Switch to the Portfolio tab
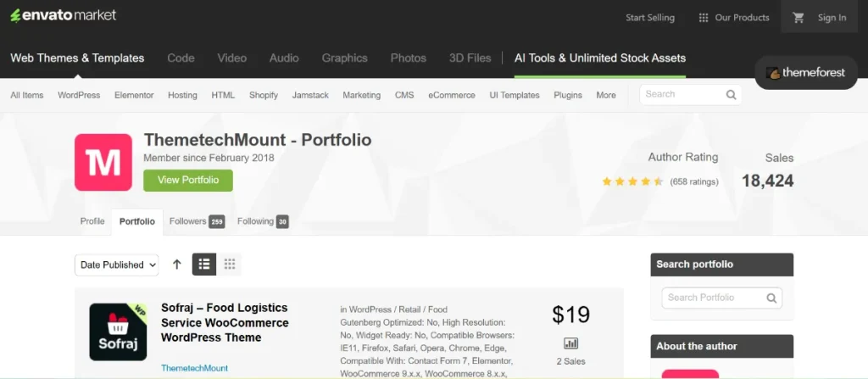The width and height of the screenshot is (868, 379). point(137,221)
